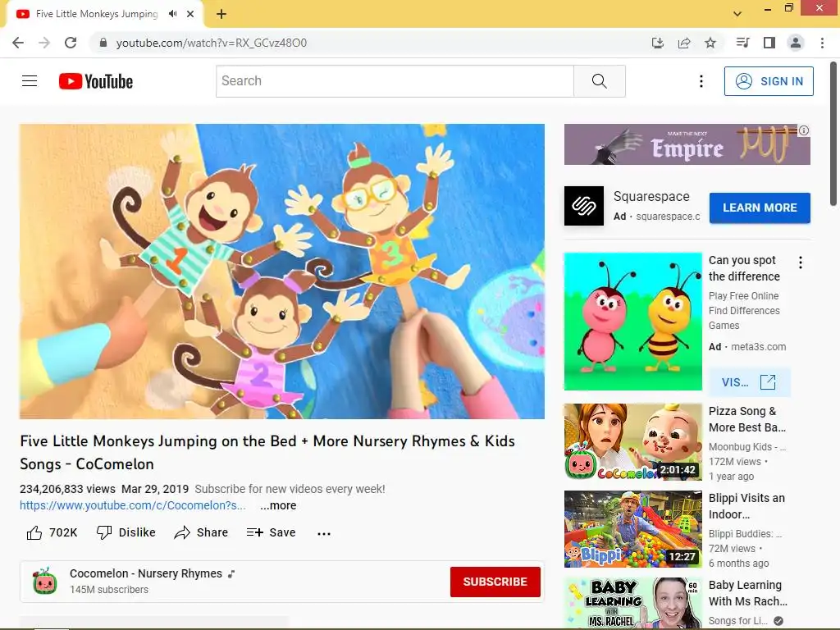The width and height of the screenshot is (840, 630).
Task: Open Chrome three-dot menu
Action: [x=822, y=43]
